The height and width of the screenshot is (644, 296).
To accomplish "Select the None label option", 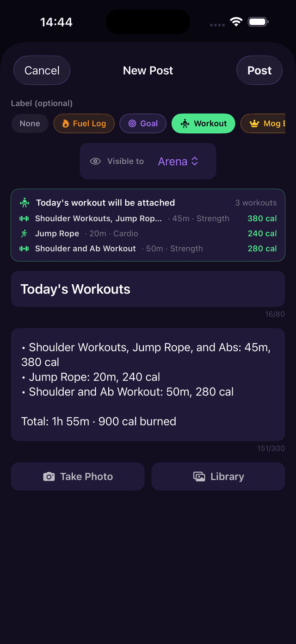I will point(30,124).
